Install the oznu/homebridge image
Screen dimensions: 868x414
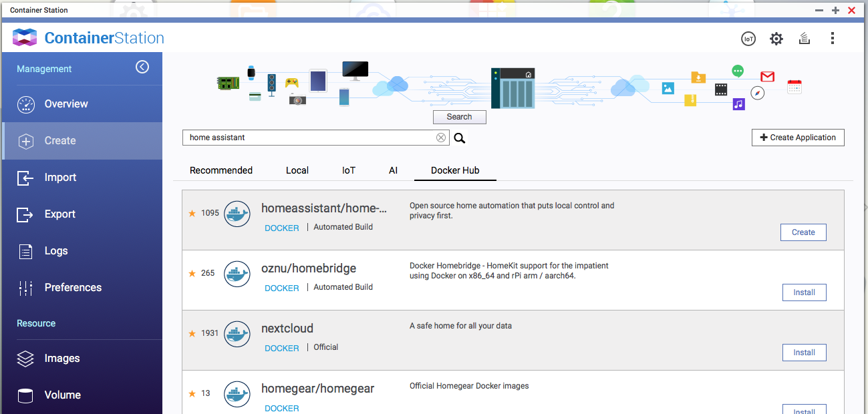[804, 292]
